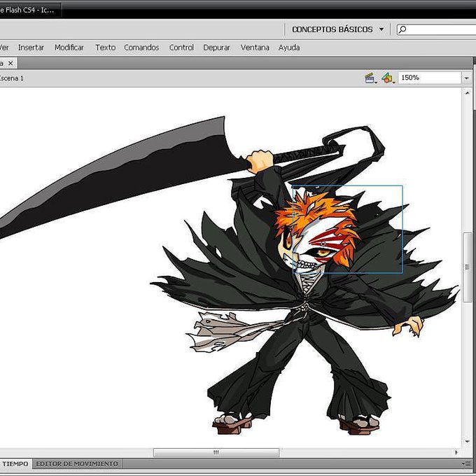The height and width of the screenshot is (476, 476).
Task: Click the search field in top bar
Action: pyautogui.click(x=437, y=29)
